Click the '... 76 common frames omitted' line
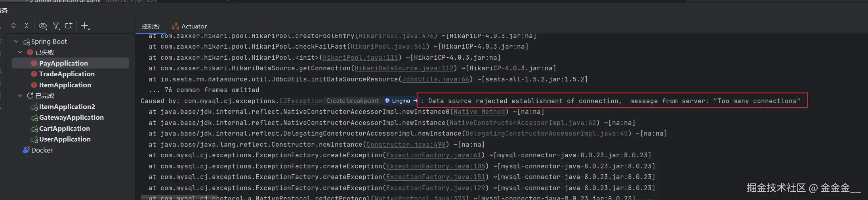The height and width of the screenshot is (200, 868). (x=204, y=90)
